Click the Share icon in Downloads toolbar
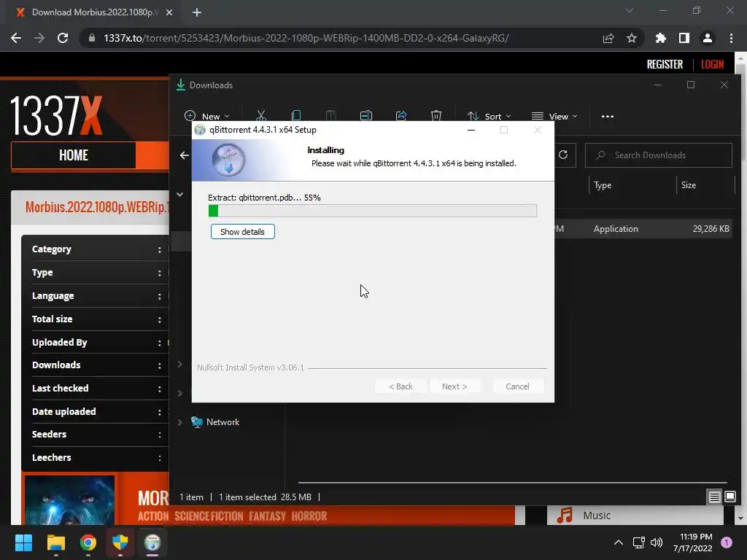 click(401, 116)
